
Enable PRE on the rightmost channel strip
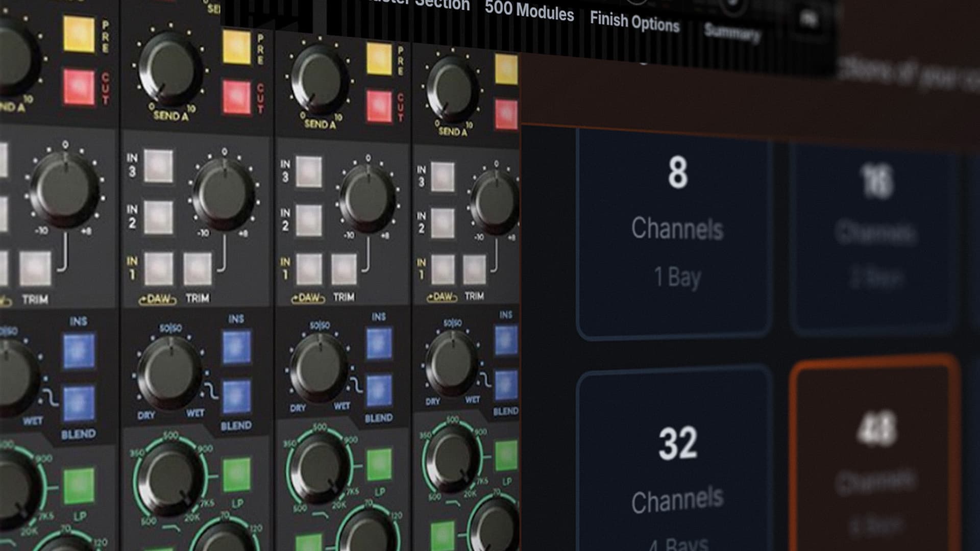[506, 69]
